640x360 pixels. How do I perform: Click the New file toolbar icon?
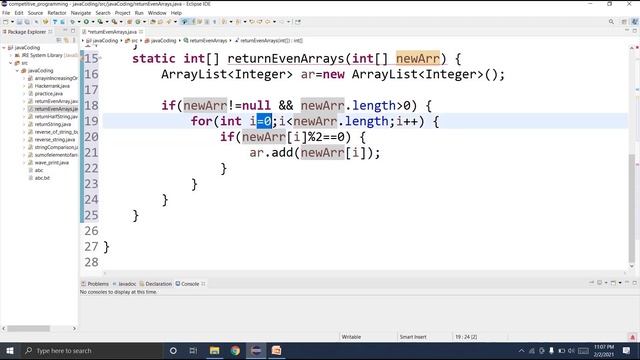[x=6, y=22]
